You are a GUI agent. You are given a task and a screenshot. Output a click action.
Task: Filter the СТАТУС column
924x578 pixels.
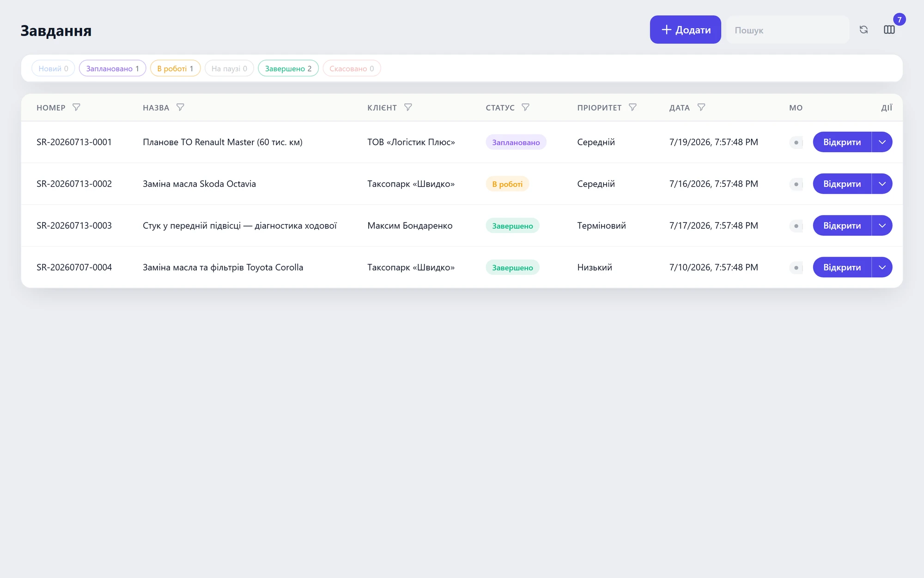click(x=525, y=107)
